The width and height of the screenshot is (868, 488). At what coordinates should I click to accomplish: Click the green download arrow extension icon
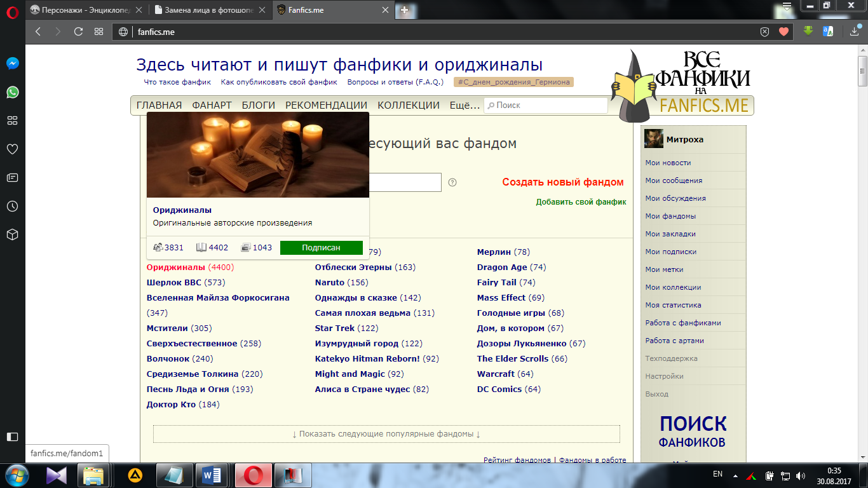click(808, 30)
